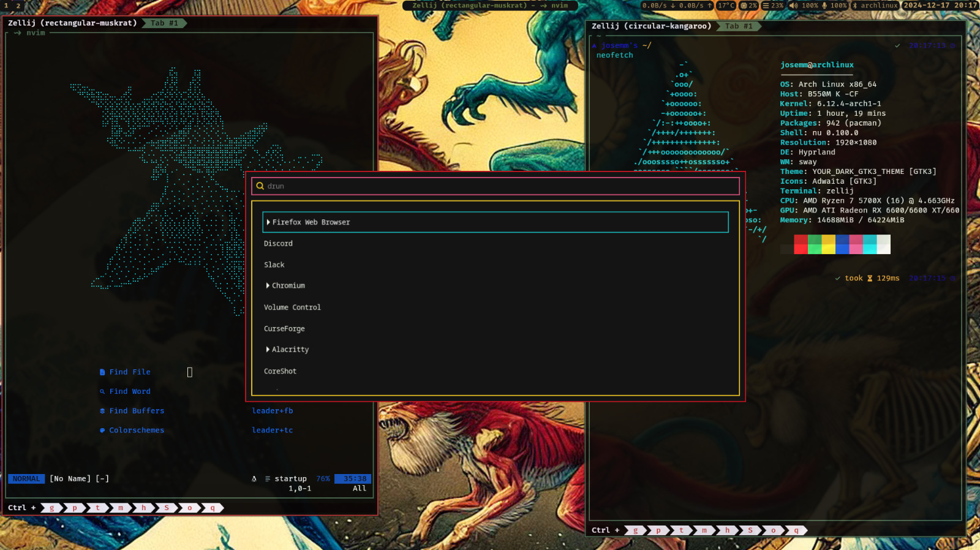The image size is (980, 550).
Task: Click the date and time clock
Action: [x=940, y=6]
